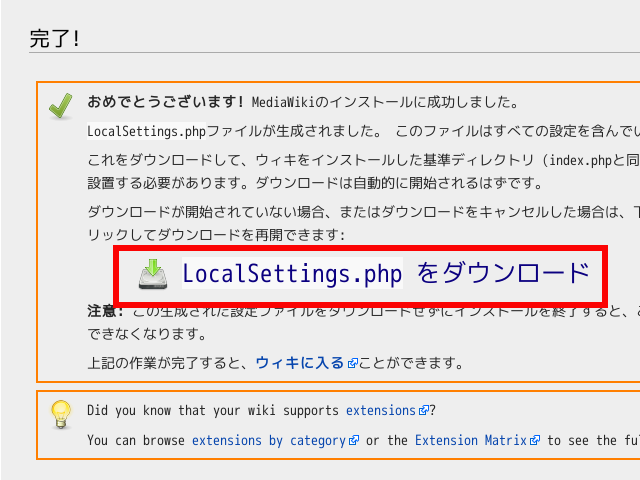Click the green checkmark success icon
This screenshot has width=640, height=480.
pos(60,105)
